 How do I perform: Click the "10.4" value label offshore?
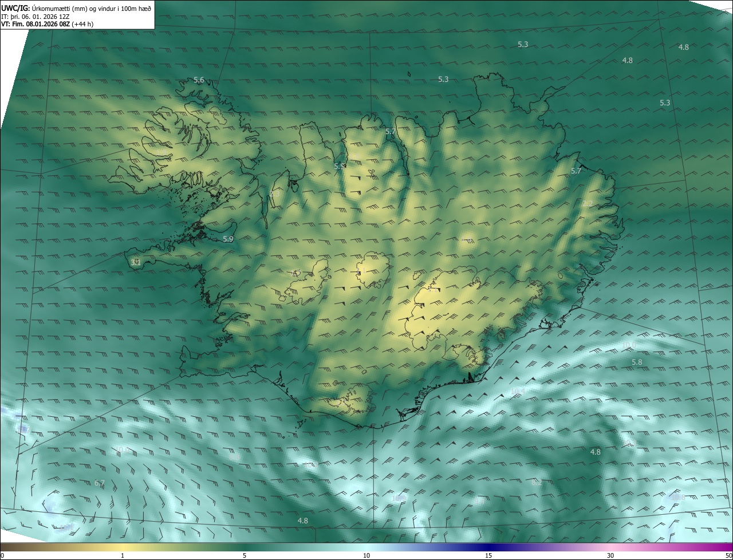(517, 391)
